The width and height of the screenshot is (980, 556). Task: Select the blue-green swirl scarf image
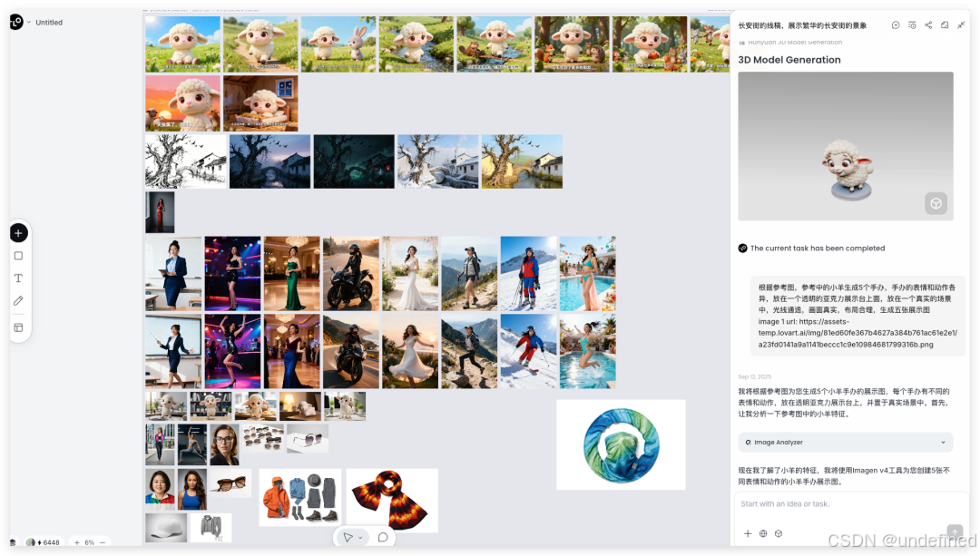622,444
